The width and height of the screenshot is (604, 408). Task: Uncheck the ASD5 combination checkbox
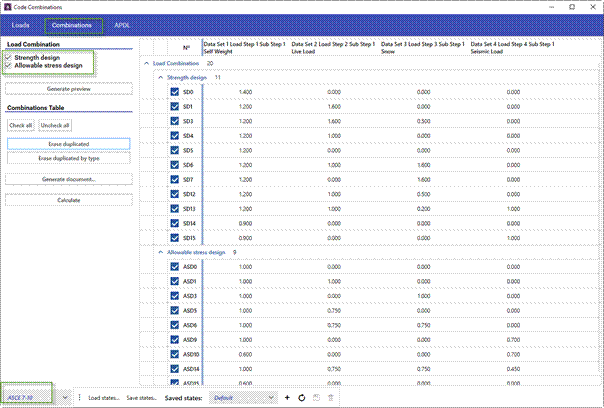tap(174, 311)
